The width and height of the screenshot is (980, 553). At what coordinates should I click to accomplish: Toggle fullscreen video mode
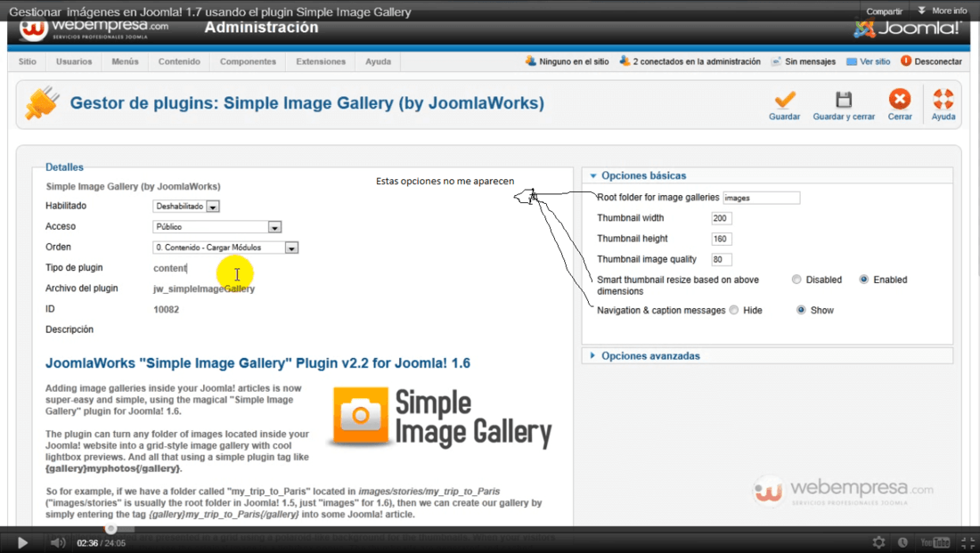(968, 542)
